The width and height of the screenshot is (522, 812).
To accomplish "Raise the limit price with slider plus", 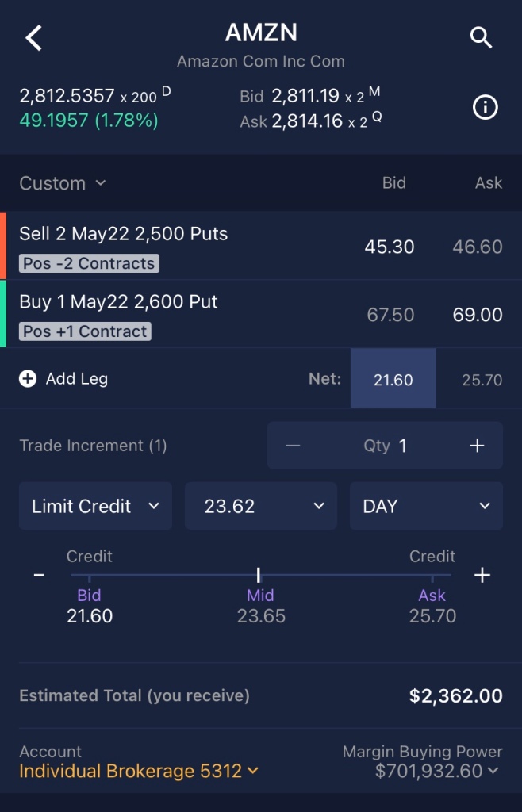I will (x=482, y=575).
